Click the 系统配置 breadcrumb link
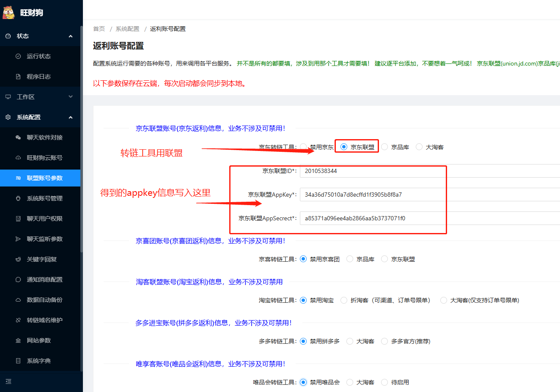This screenshot has width=560, height=392. pos(127,29)
